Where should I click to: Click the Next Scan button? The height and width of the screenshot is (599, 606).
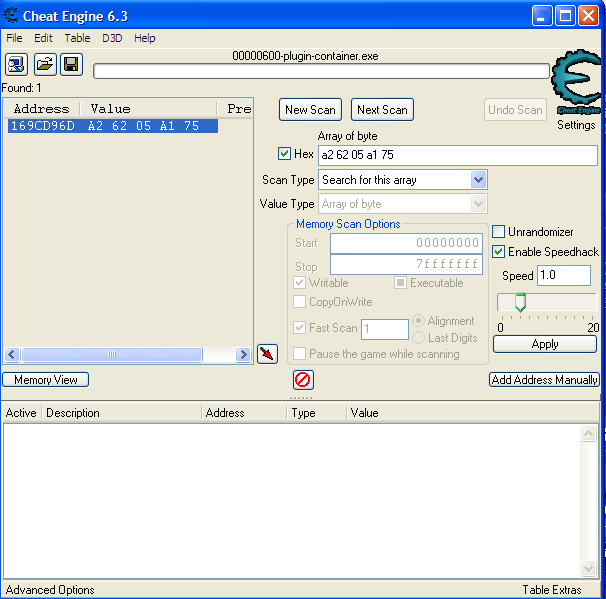[x=382, y=110]
